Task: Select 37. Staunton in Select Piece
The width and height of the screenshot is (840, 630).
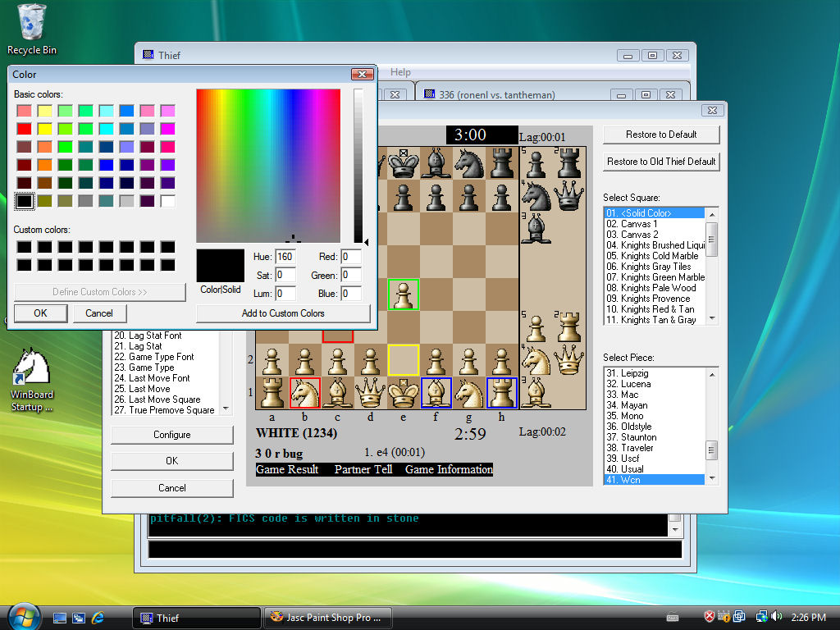Action: click(x=655, y=437)
